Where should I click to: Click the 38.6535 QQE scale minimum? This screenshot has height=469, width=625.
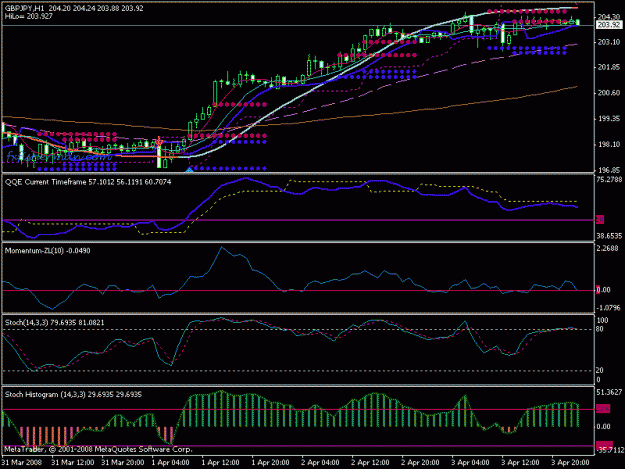click(x=609, y=236)
